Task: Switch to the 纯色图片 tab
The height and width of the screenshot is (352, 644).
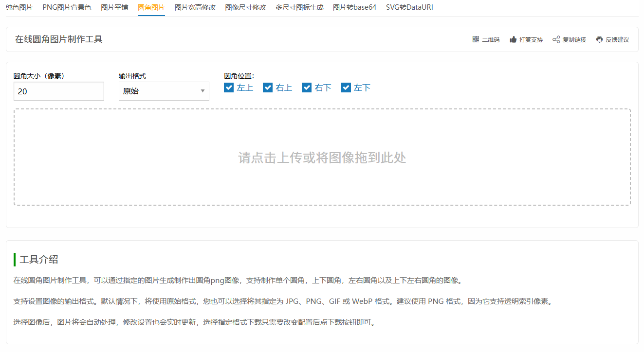Action: pyautogui.click(x=19, y=8)
